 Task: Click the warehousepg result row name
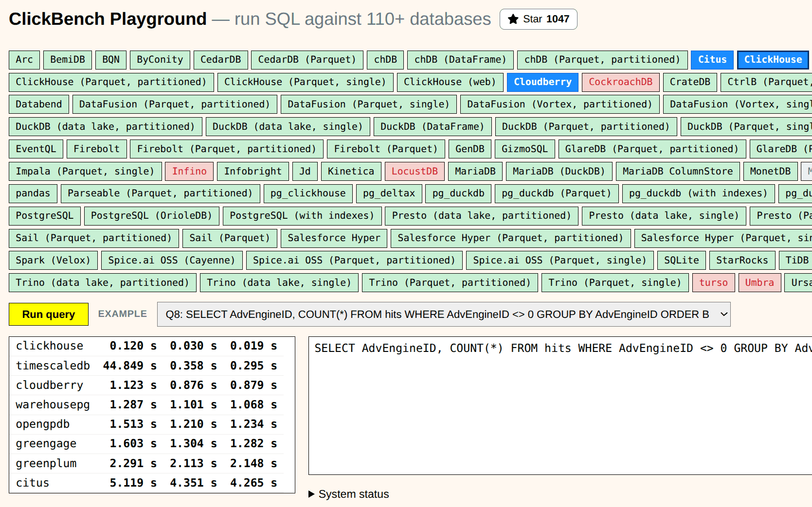coord(53,404)
